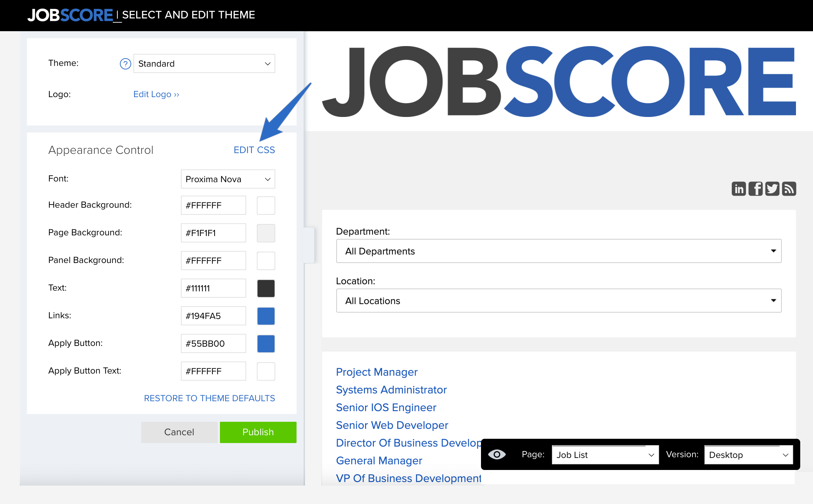
Task: Open the Text color swatch
Action: [266, 289]
